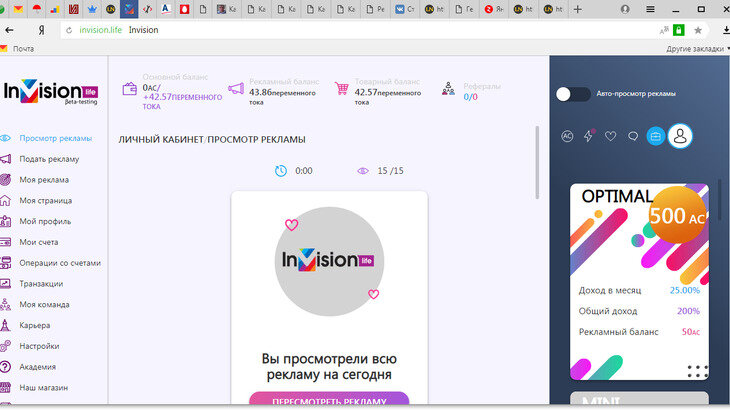The width and height of the screenshot is (730, 410).
Task: Click the page reload icon
Action: 69,30
